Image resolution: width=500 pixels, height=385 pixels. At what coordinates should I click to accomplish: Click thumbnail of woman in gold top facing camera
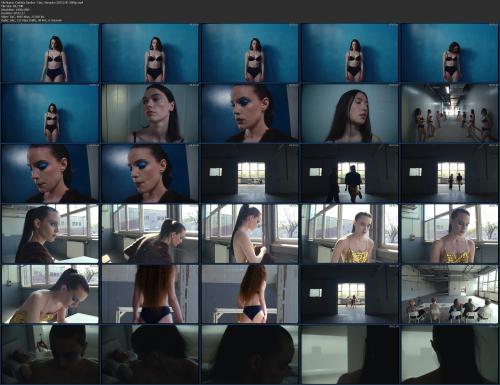click(350, 234)
